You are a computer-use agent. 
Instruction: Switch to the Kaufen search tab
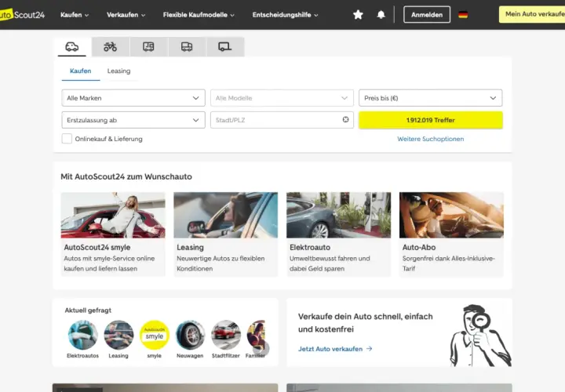80,71
